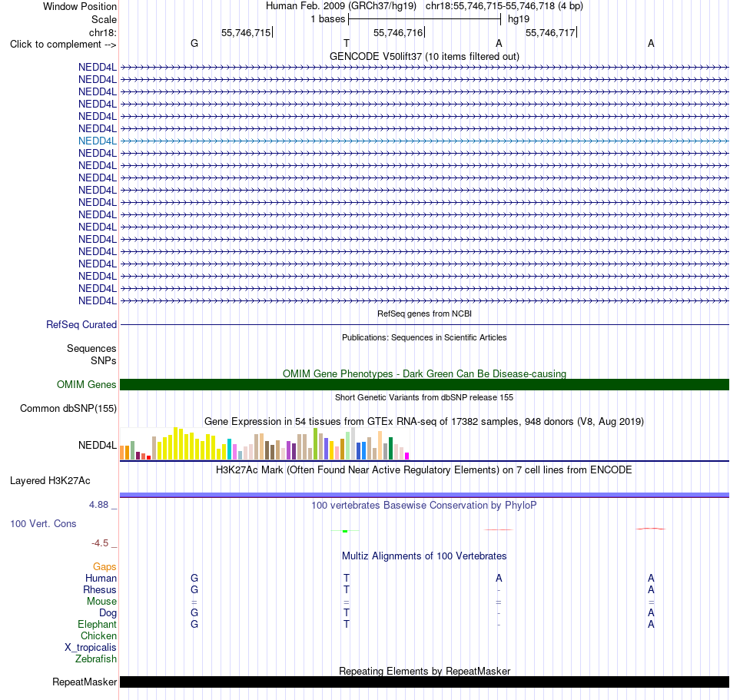Open GENCODE V50lift37 track title
730x700 pixels.
coord(424,56)
